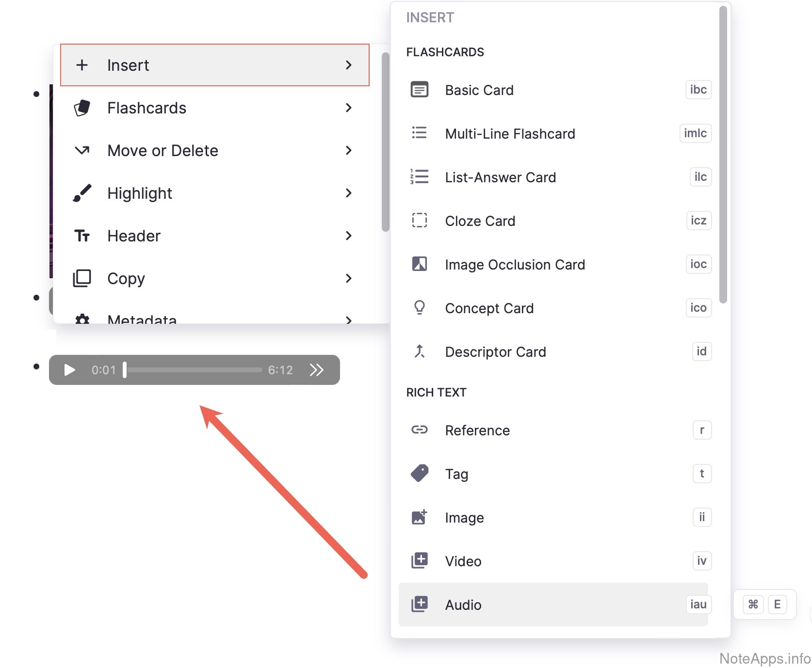Click the Image Occlusion Card icon
Screen dimensions: 812x668
(419, 264)
